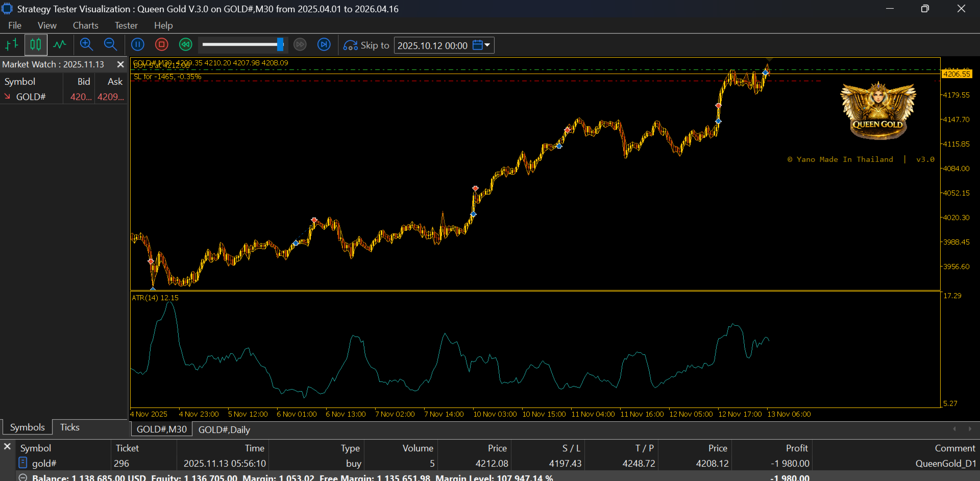Switch to the Ticks tab
This screenshot has height=481, width=980.
pyautogui.click(x=70, y=427)
